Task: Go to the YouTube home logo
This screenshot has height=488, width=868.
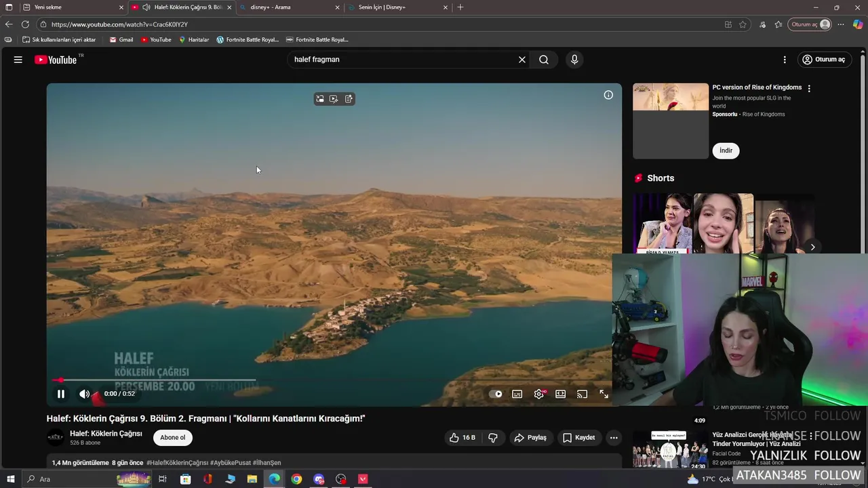Action: [56, 60]
